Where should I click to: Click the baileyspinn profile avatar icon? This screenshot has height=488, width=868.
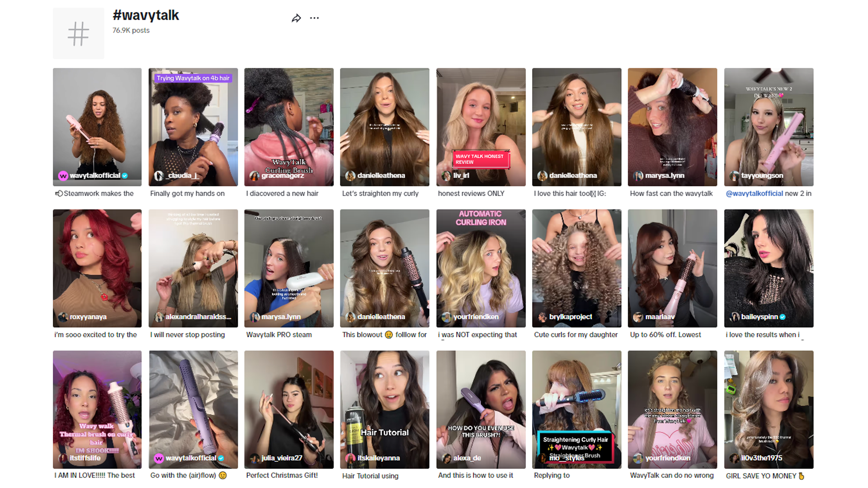point(734,317)
